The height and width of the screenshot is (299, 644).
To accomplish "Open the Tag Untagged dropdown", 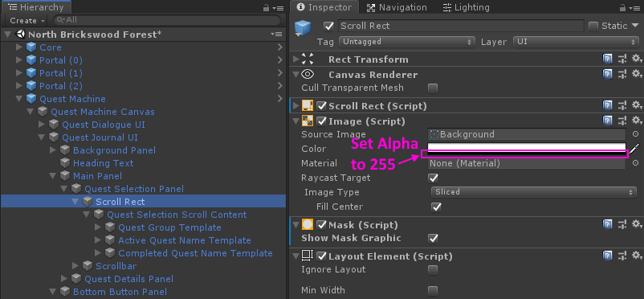I will 407,42.
